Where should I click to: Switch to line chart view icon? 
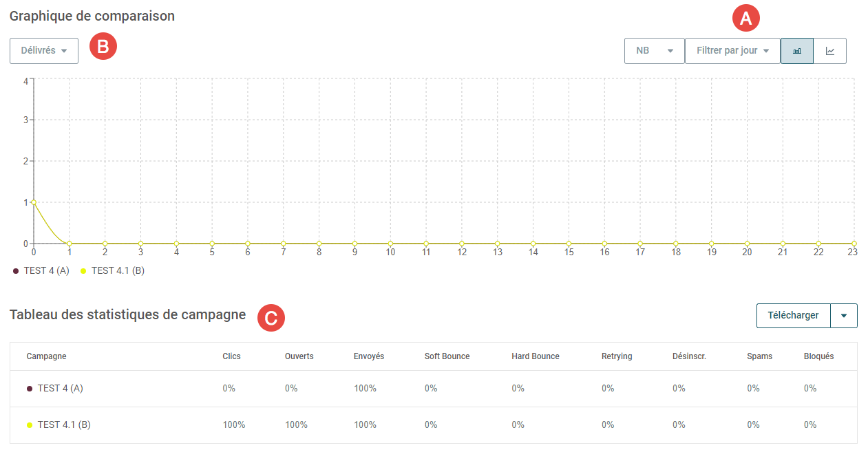[x=830, y=51]
